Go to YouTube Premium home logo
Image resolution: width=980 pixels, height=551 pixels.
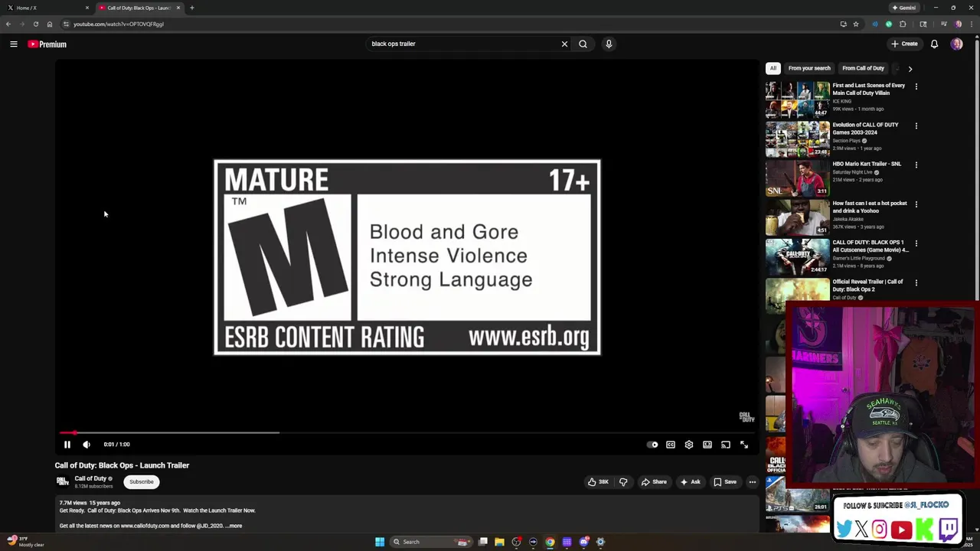pyautogui.click(x=47, y=44)
